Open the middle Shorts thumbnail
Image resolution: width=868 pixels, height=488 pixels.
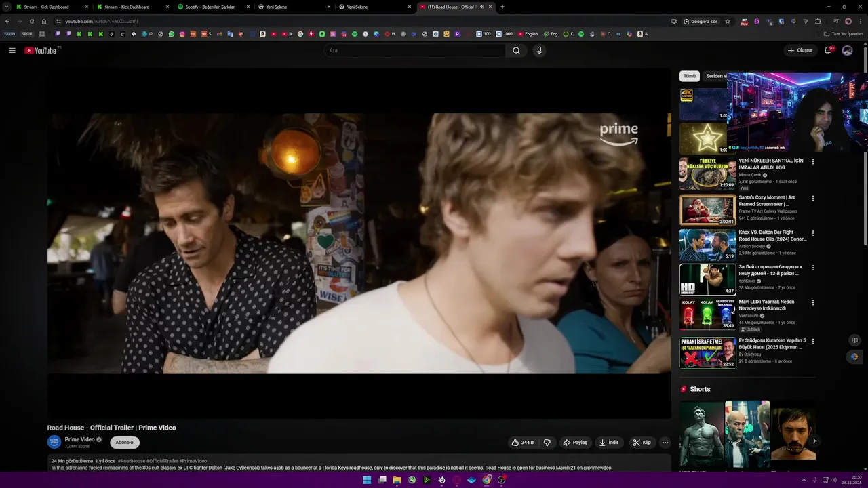click(x=747, y=434)
